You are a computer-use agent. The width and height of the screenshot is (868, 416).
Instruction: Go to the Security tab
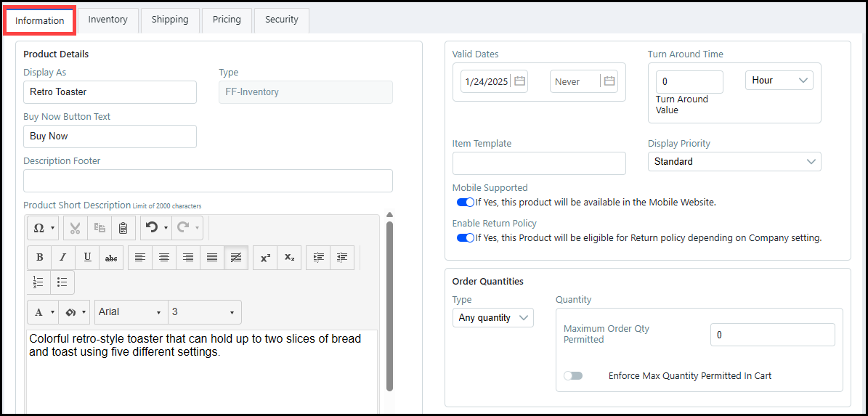(x=281, y=20)
